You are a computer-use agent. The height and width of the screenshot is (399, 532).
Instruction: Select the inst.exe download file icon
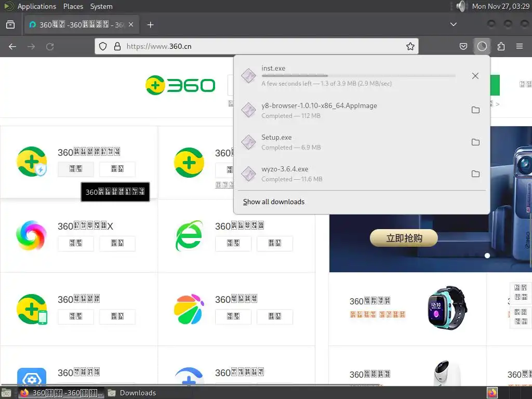pyautogui.click(x=249, y=76)
